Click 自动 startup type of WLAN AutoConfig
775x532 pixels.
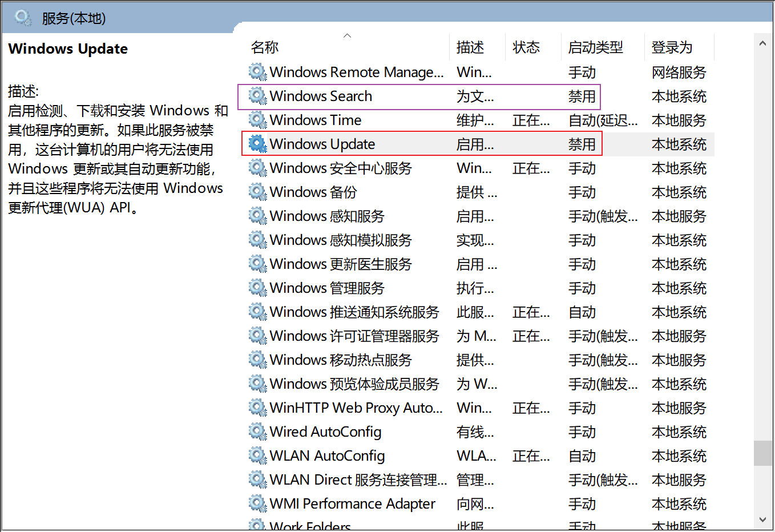(x=582, y=456)
